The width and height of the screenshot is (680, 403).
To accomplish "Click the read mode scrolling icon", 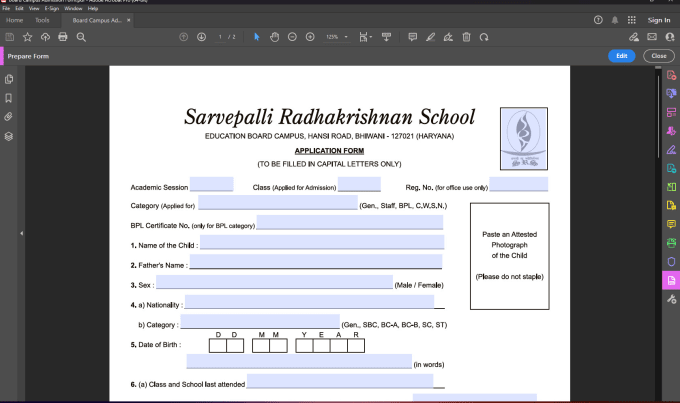I will (x=386, y=37).
